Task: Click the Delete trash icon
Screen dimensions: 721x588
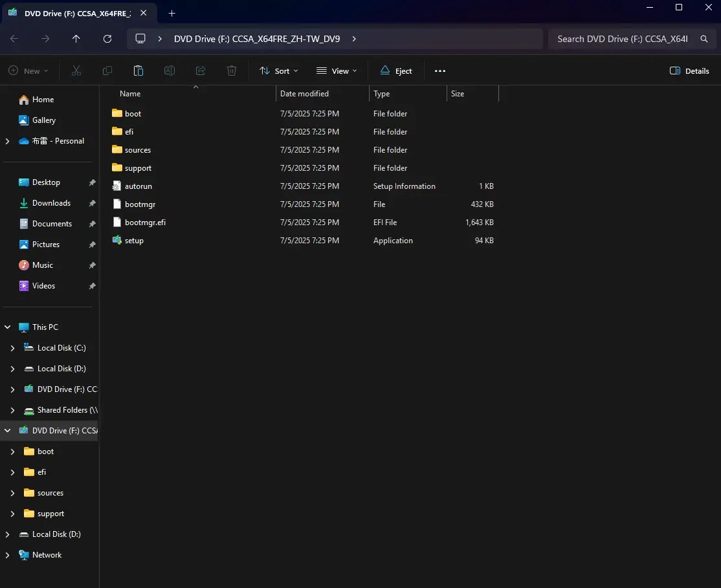Action: [x=232, y=71]
